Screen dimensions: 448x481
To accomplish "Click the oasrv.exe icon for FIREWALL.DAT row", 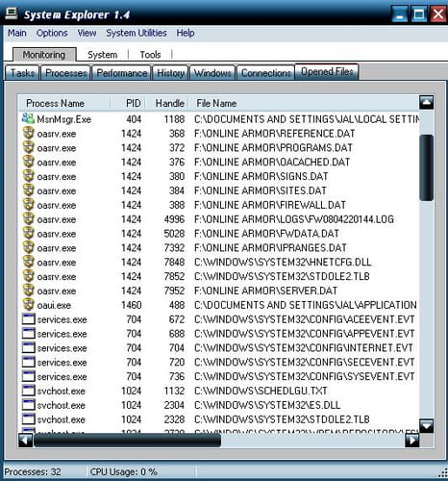I will click(28, 204).
